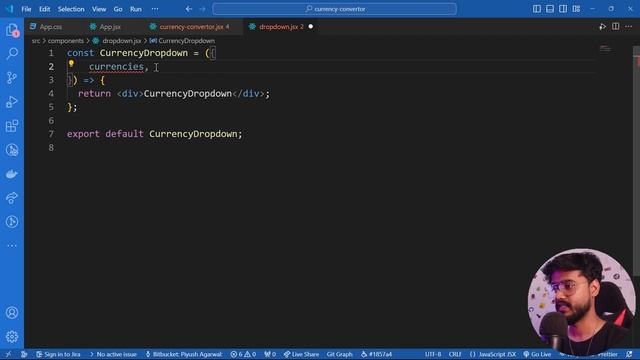Click 'export default CurrencyDropdown;' line

click(x=154, y=134)
